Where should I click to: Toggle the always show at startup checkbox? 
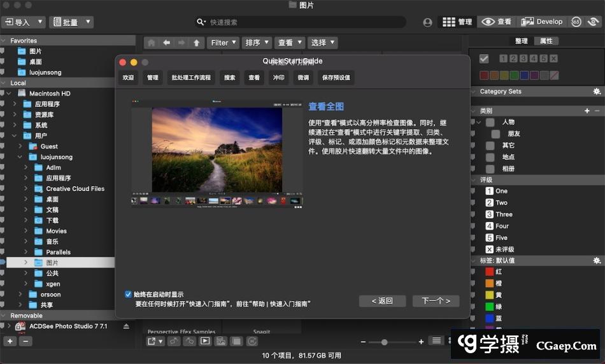(x=128, y=294)
